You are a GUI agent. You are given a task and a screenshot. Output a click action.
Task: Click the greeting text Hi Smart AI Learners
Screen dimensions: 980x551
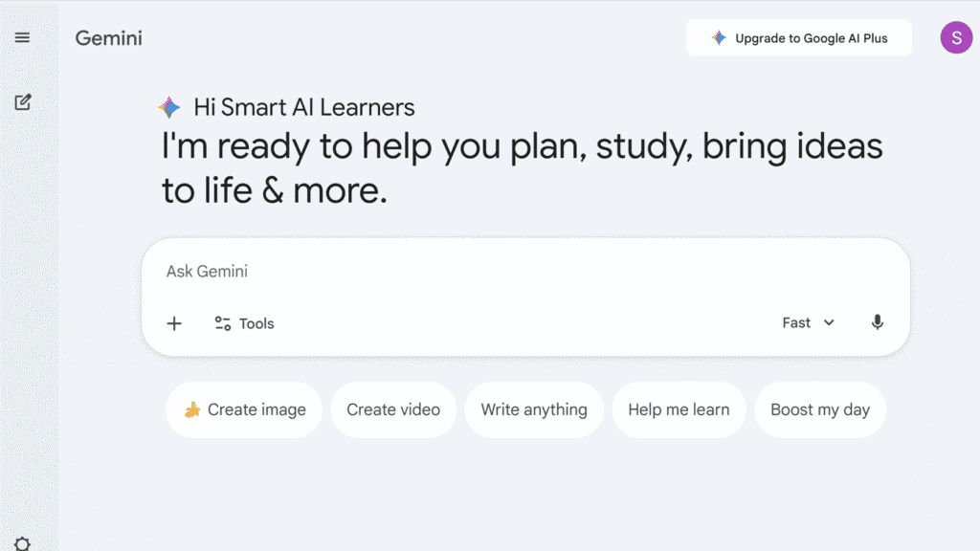(304, 107)
